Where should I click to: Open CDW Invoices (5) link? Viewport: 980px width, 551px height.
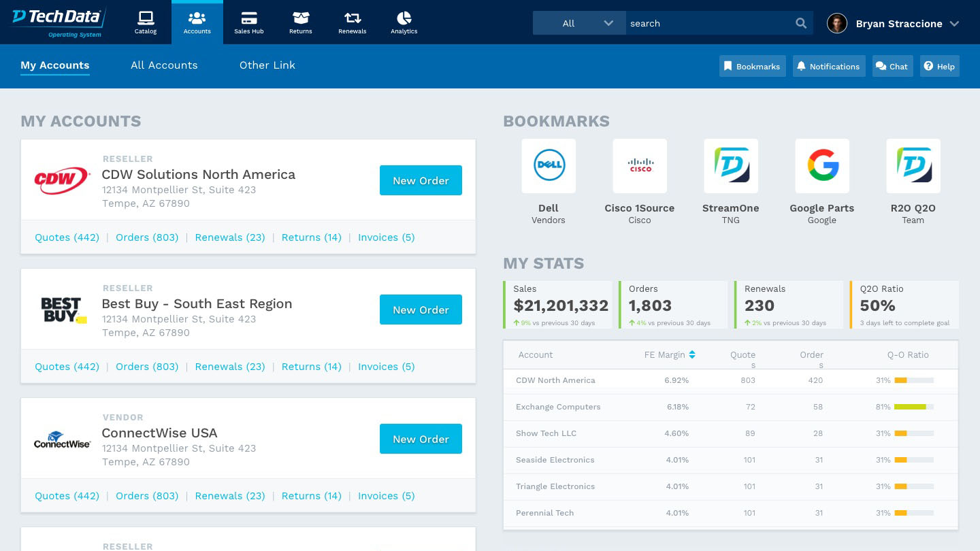coord(387,237)
